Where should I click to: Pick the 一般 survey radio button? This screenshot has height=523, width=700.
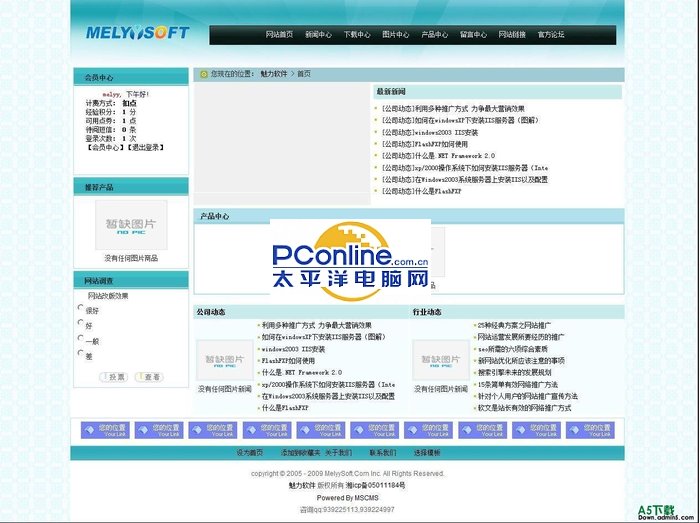coord(80,337)
